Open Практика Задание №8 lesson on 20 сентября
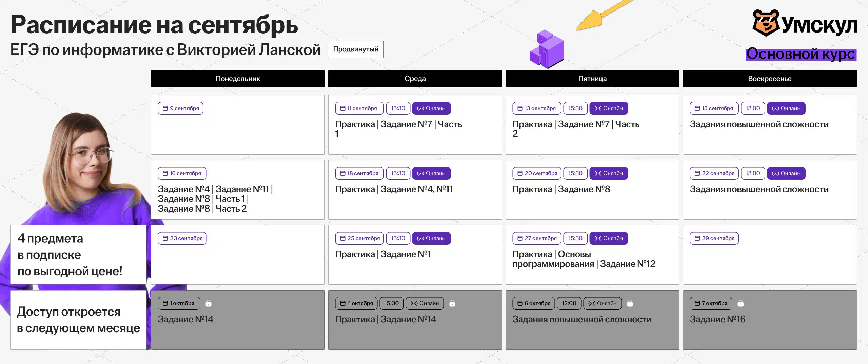 pyautogui.click(x=561, y=189)
